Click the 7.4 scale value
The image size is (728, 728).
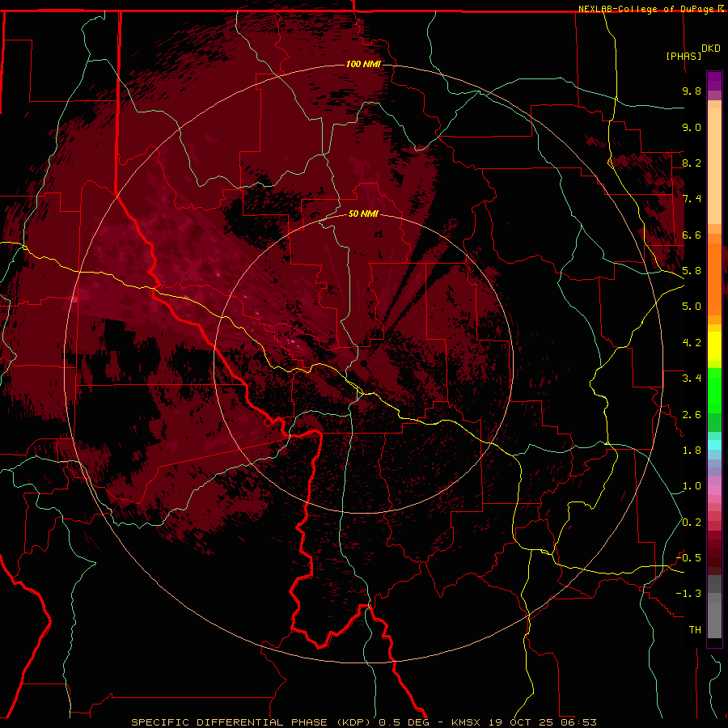point(692,199)
